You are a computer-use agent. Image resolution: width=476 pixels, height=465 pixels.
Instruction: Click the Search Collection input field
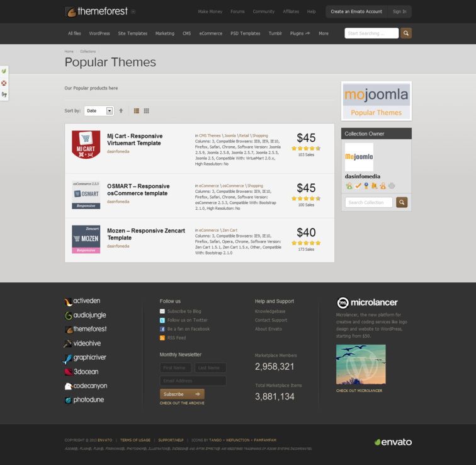tap(368, 202)
